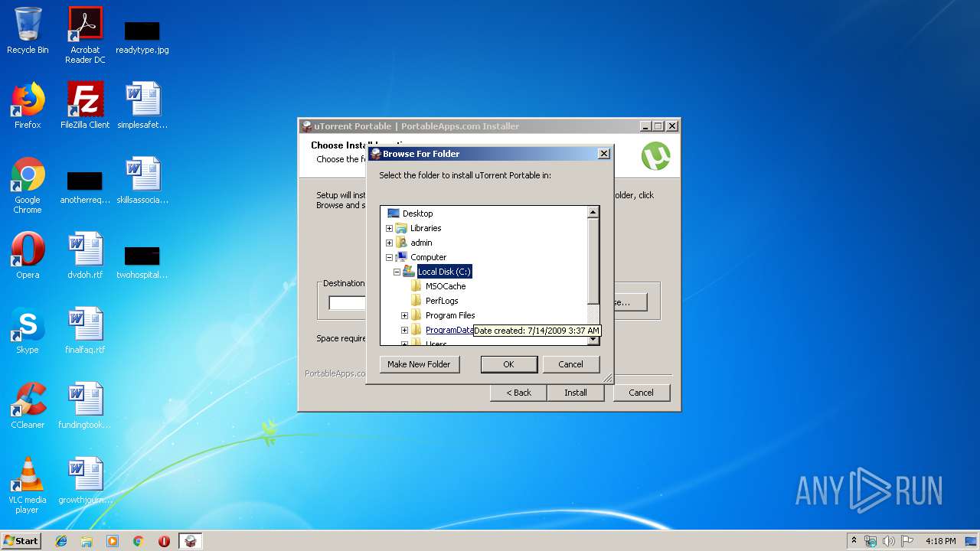Open FileZilla Client shortcut
The height and width of the screenshot is (551, 980).
(85, 106)
